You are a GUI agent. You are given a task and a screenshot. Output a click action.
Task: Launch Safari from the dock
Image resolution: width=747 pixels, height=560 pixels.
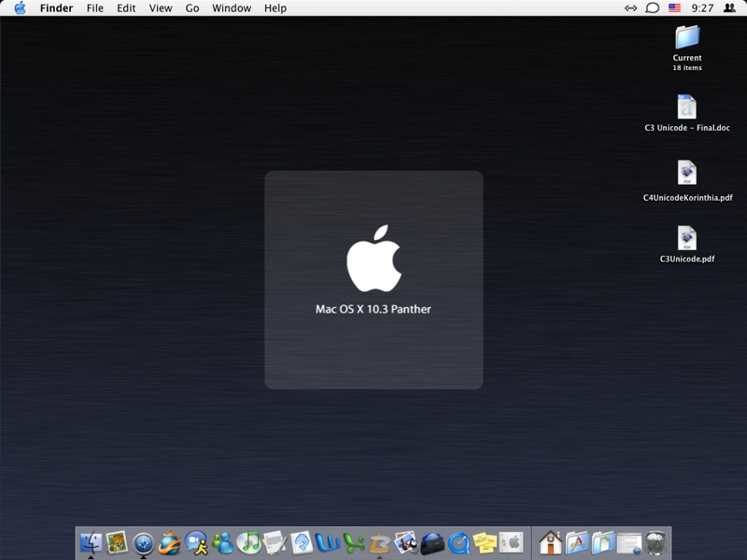pos(143,542)
